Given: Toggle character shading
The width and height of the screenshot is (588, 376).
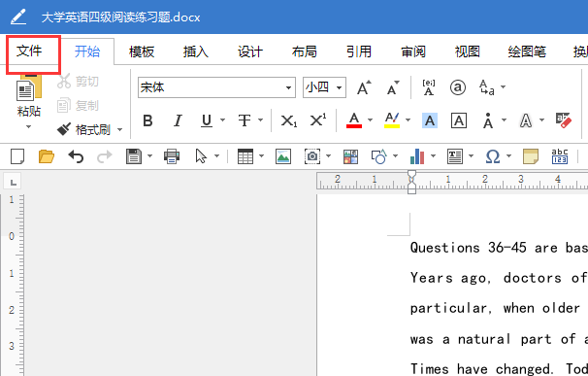Looking at the screenshot, I should 430,120.
